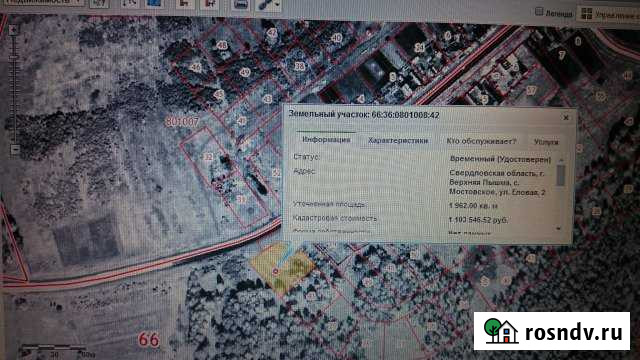Viewport: 640px width, 360px height.
Task: Toggle the Легенда checkbox
Action: pyautogui.click(x=539, y=11)
